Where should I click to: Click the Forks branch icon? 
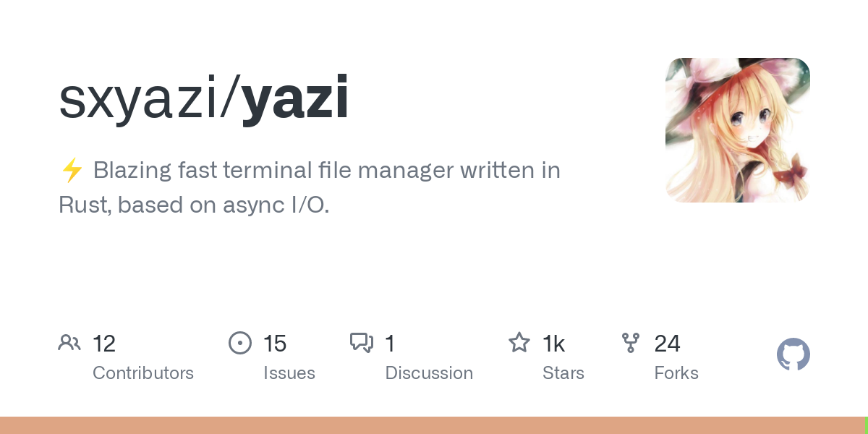(x=631, y=343)
